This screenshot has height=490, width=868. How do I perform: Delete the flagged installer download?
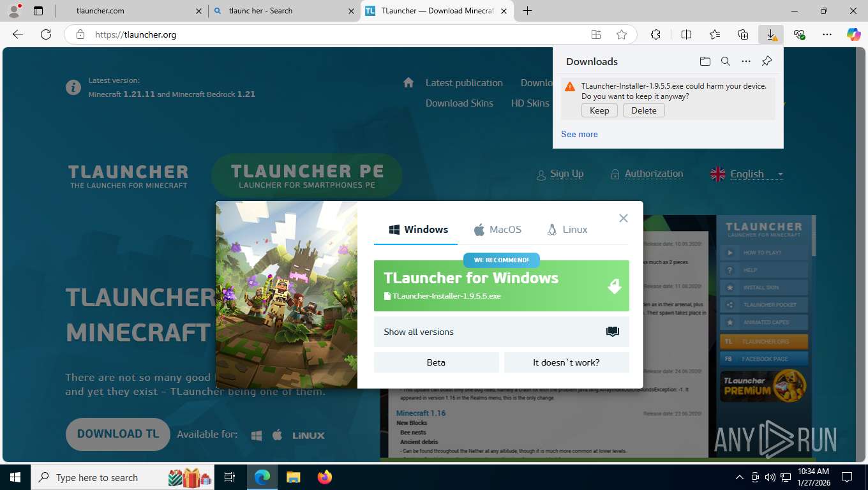(644, 110)
